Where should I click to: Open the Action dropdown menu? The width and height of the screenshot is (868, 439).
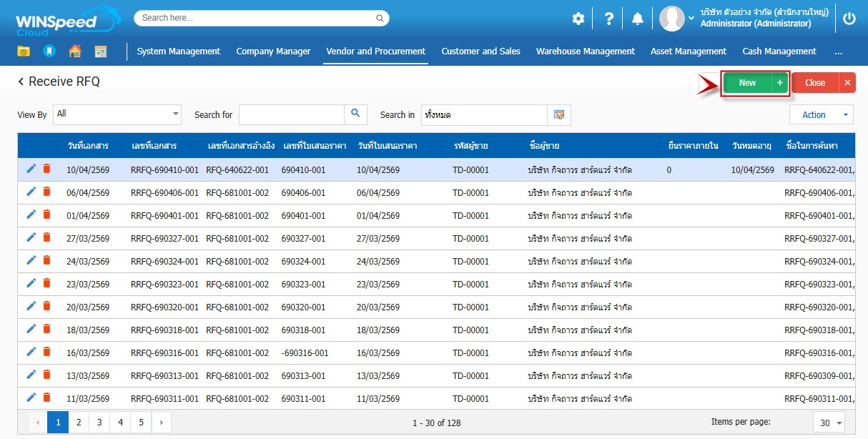tap(821, 115)
